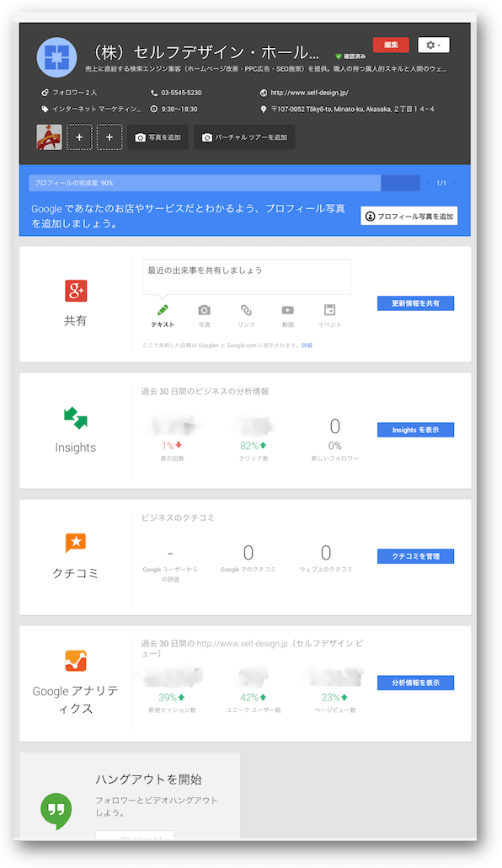Click the クチコミを管理 button

(415, 556)
